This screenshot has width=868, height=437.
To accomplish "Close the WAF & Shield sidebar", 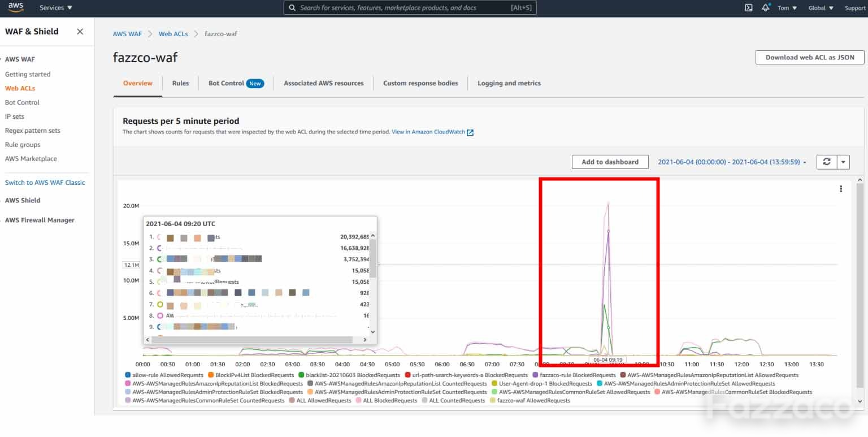I will pos(80,32).
